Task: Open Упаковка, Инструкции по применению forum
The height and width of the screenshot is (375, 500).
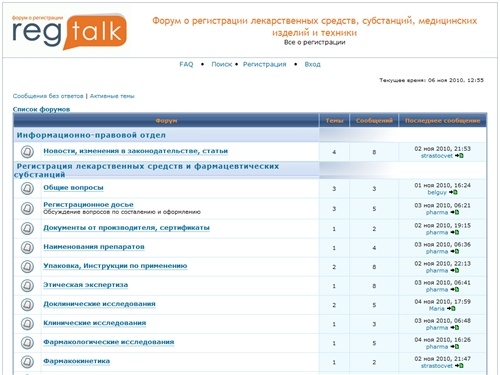Action: [x=115, y=266]
